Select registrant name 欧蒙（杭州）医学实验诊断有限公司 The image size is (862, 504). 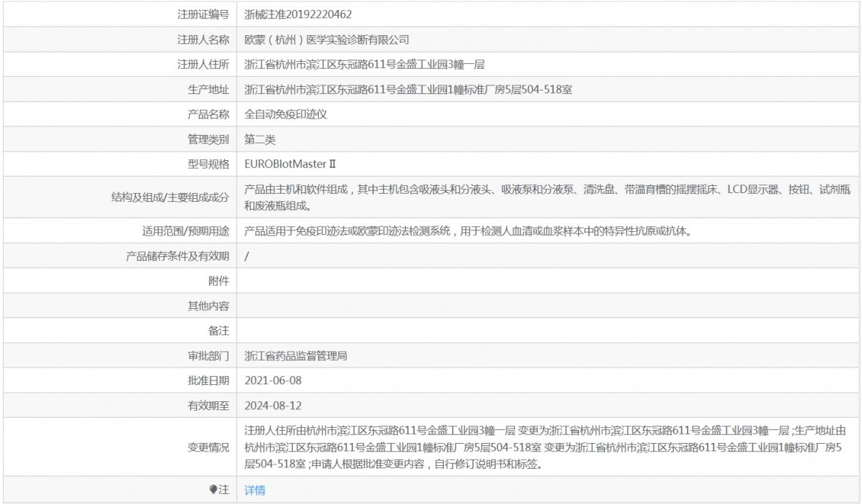tap(327, 39)
